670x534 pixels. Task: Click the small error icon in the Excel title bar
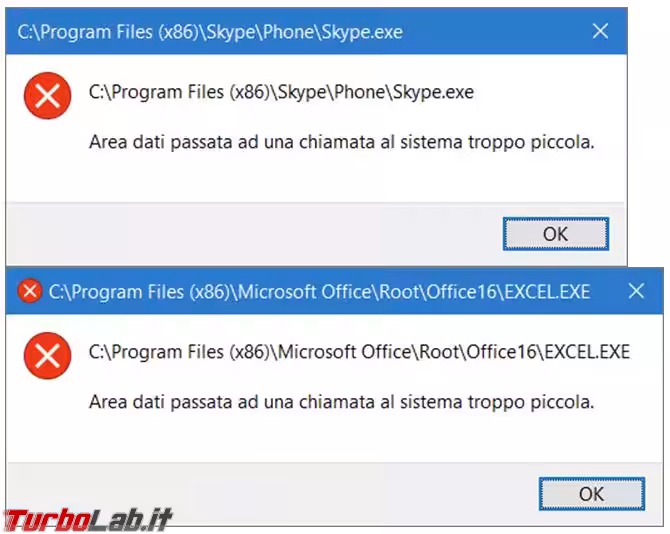coord(30,291)
